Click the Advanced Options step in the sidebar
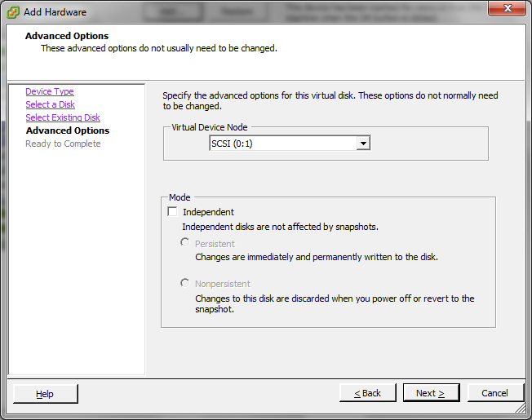The width and height of the screenshot is (532, 420). tap(68, 130)
